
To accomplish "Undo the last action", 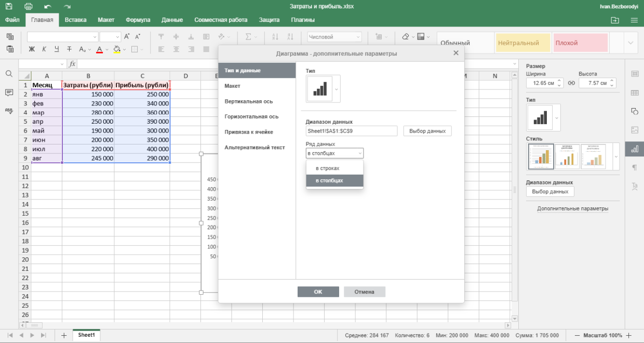I will [x=48, y=6].
